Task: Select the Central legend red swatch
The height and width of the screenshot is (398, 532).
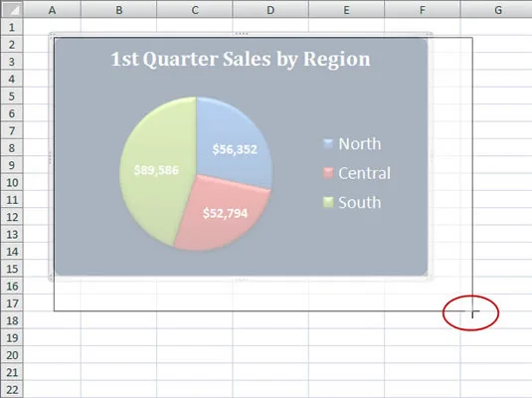Action: coord(328,173)
